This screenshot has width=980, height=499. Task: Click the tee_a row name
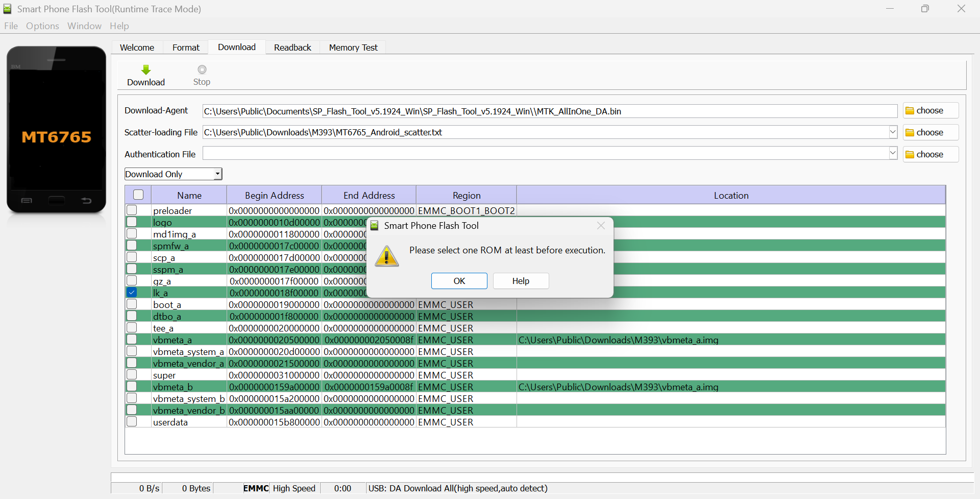click(x=163, y=328)
